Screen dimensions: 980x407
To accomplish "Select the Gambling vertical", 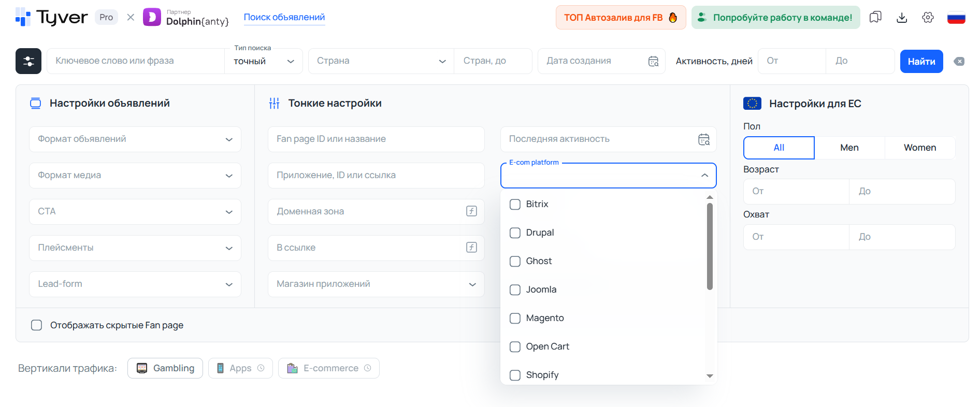I will [x=165, y=368].
